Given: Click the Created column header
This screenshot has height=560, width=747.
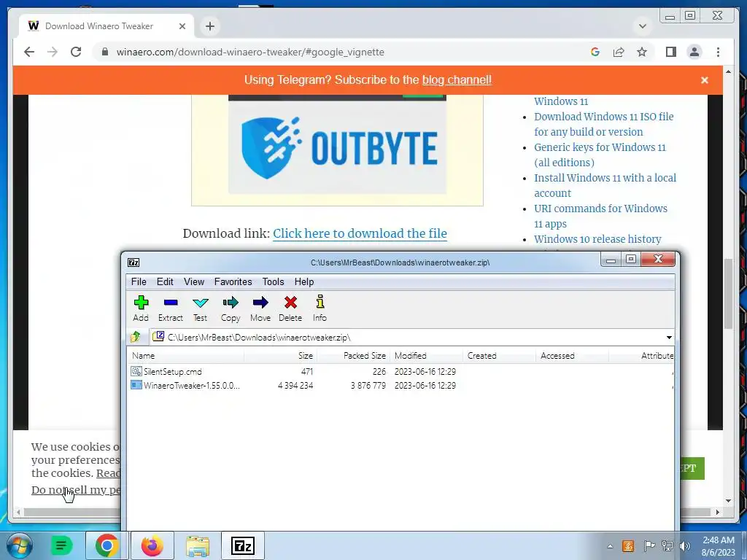Looking at the screenshot, I should pyautogui.click(x=499, y=356).
